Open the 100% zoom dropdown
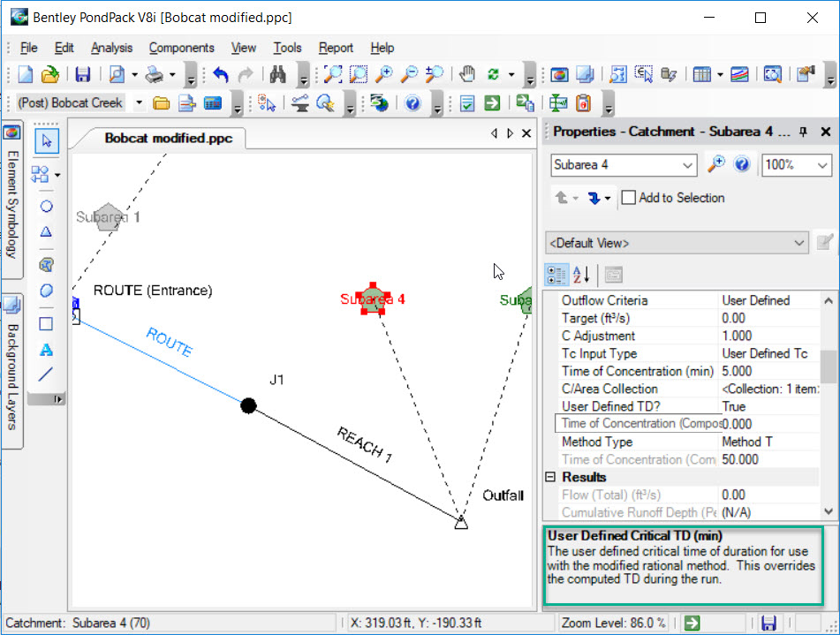This screenshot has height=635, width=840. (823, 165)
